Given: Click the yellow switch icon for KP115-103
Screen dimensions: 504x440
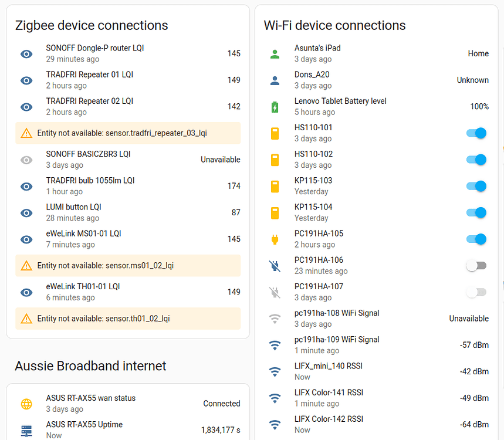Looking at the screenshot, I should 275,187.
